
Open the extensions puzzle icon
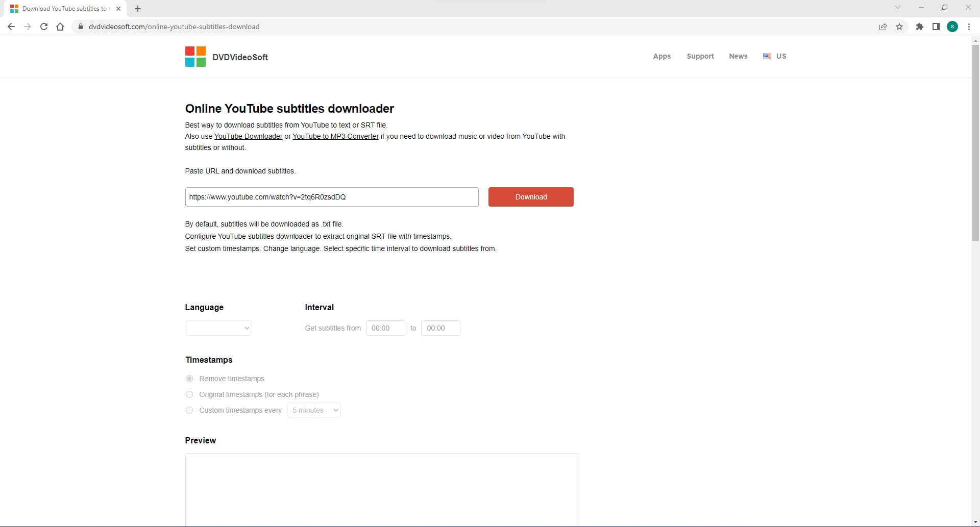(x=920, y=27)
